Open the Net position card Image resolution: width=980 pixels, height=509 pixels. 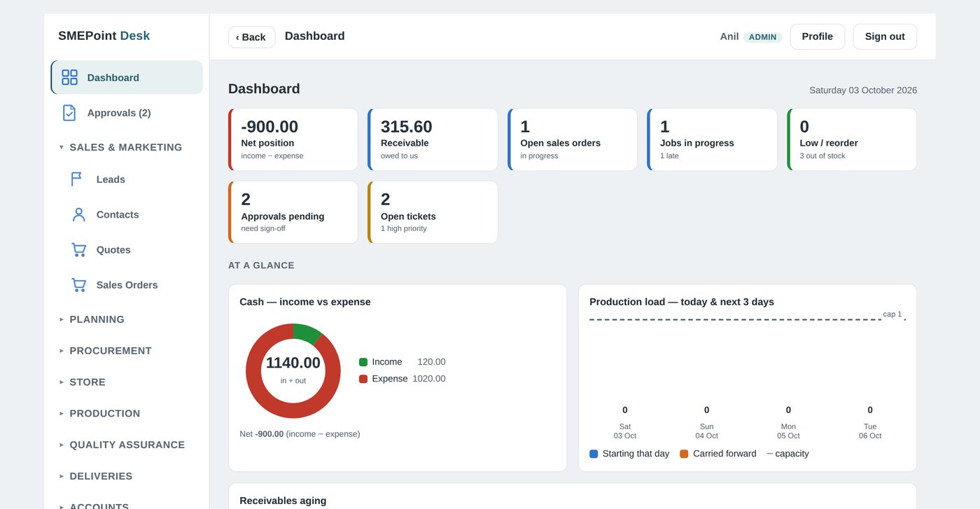pyautogui.click(x=293, y=139)
